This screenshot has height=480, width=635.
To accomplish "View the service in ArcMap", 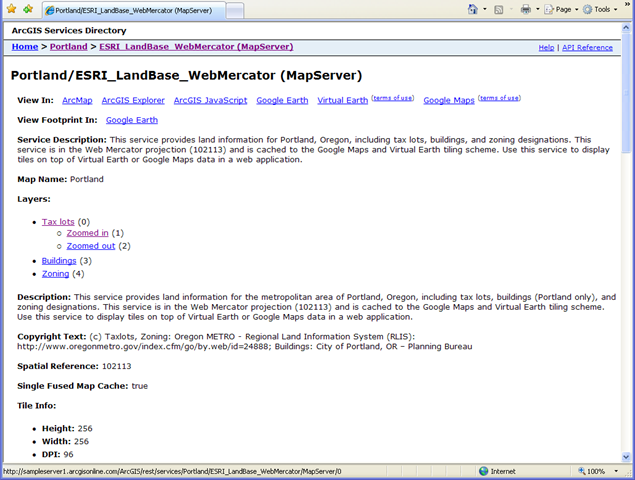I will coord(77,100).
